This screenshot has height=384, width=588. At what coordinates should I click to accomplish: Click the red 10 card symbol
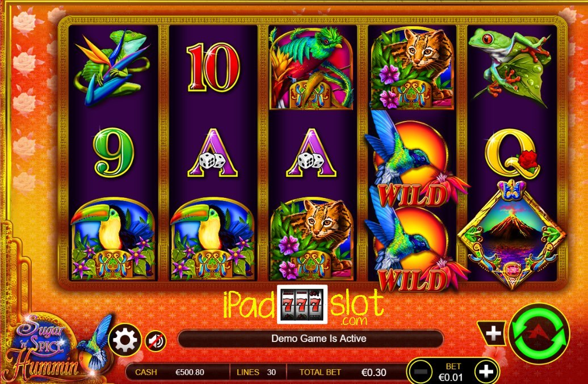pyautogui.click(x=213, y=68)
